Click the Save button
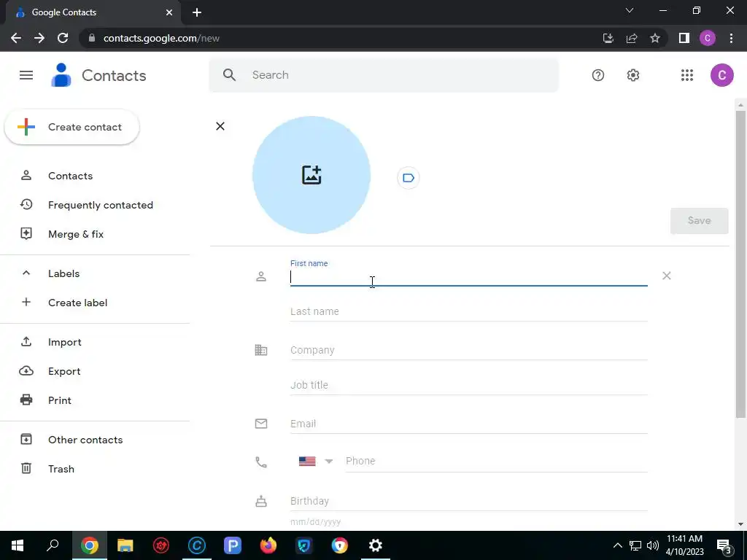The width and height of the screenshot is (747, 560). (699, 220)
